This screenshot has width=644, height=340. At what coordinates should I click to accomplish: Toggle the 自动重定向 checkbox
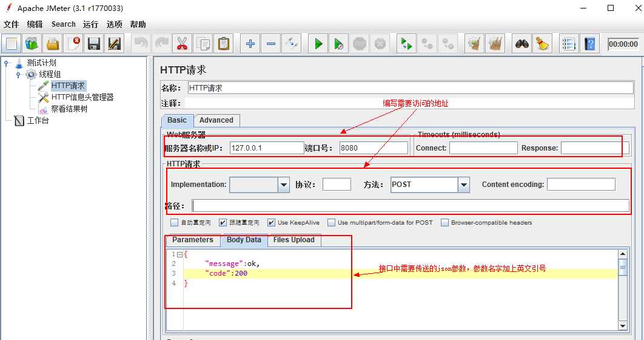(x=174, y=222)
